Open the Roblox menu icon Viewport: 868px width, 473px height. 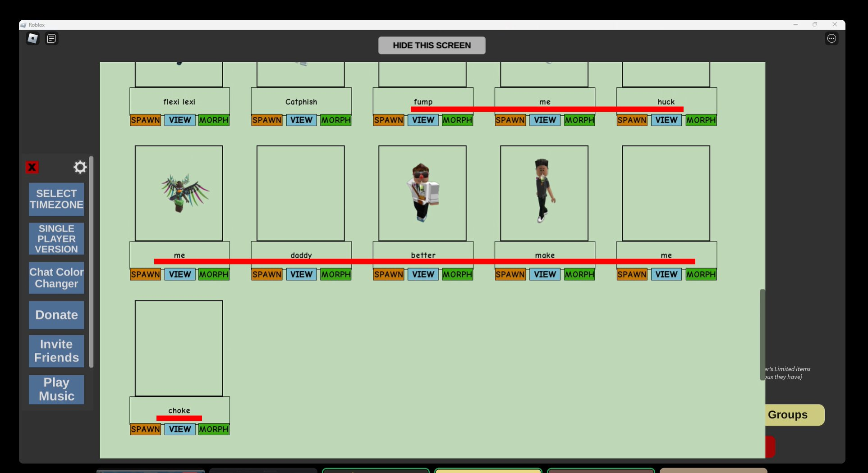pyautogui.click(x=32, y=38)
